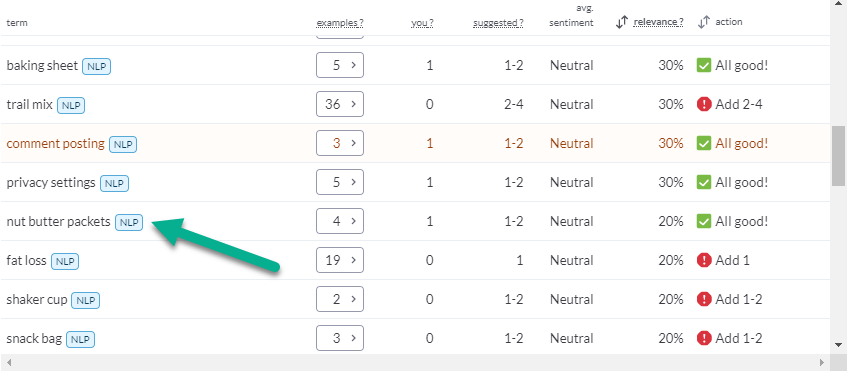This screenshot has height=371, width=847.
Task: Click the sort arrows icon beside relevance
Action: pos(622,22)
